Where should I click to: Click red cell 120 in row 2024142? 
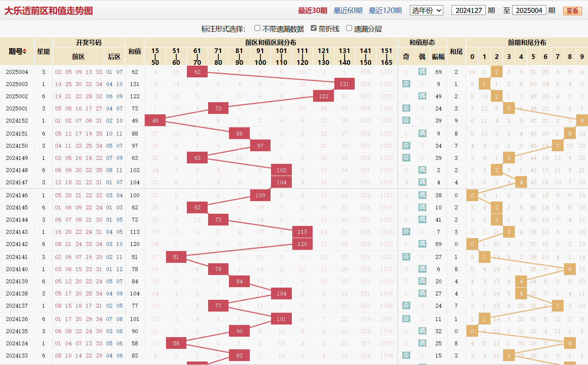pyautogui.click(x=302, y=244)
